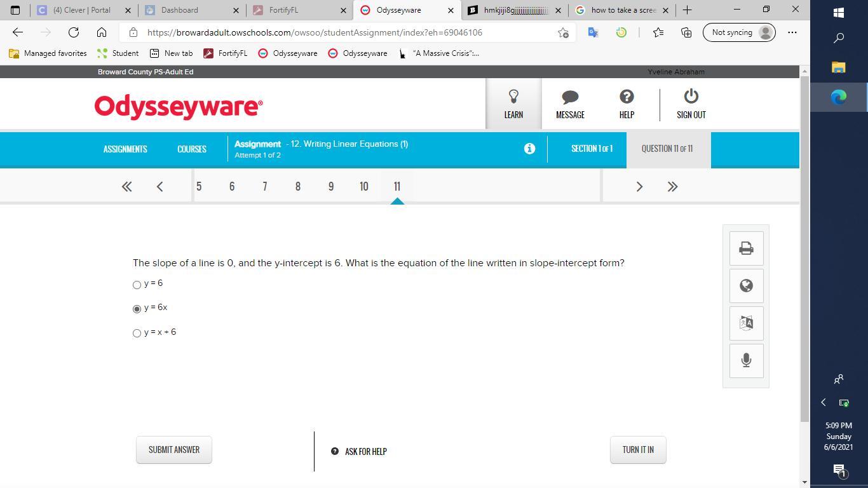Switch to the Clever Portal tab
868x488 pixels.
click(83, 10)
